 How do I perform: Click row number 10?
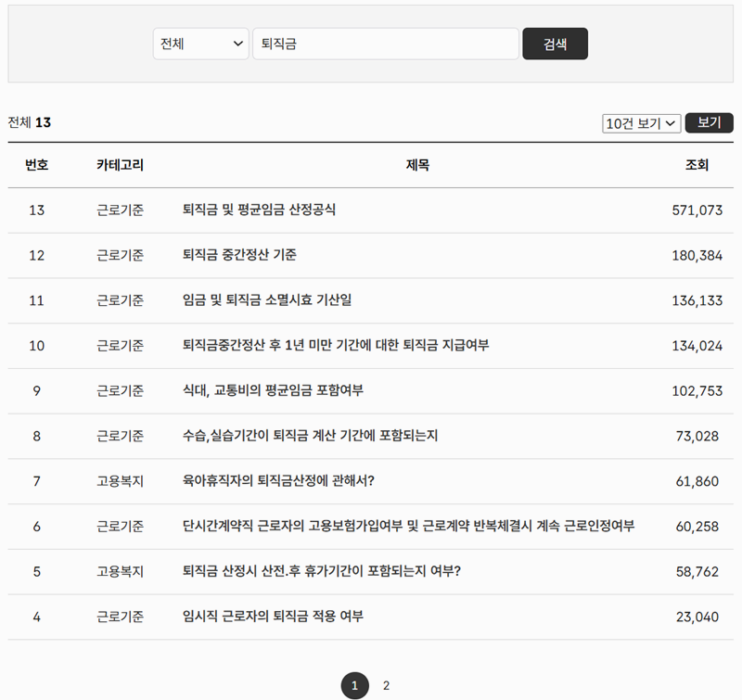click(36, 346)
